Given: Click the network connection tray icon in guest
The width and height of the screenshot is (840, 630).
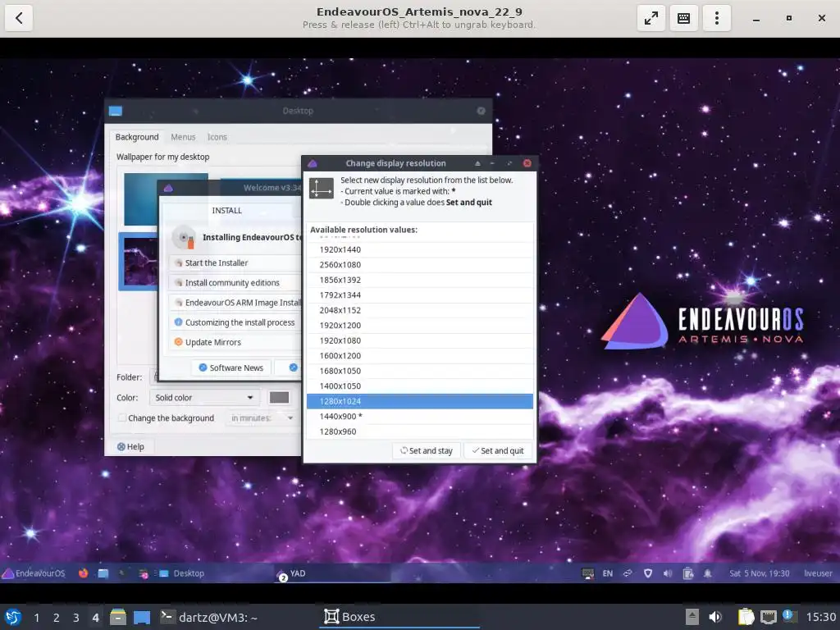Looking at the screenshot, I should (x=628, y=573).
